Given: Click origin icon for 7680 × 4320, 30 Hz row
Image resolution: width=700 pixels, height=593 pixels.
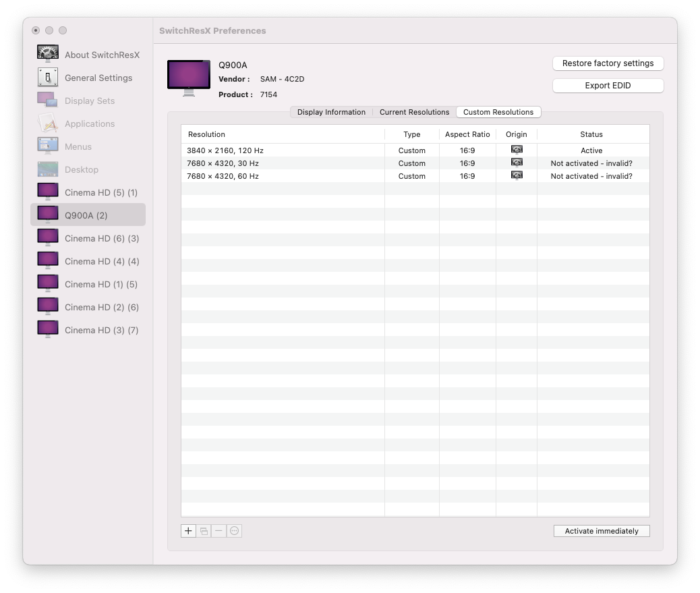Looking at the screenshot, I should [517, 163].
